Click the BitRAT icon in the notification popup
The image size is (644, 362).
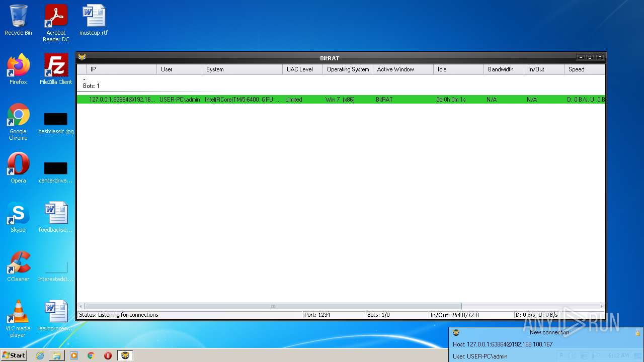tap(456, 332)
